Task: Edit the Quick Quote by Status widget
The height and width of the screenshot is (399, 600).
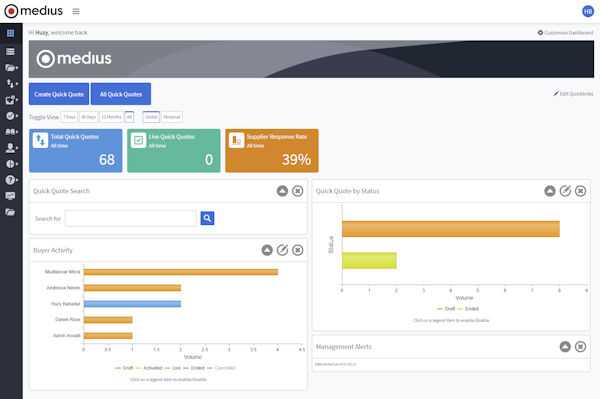Action: tap(565, 191)
